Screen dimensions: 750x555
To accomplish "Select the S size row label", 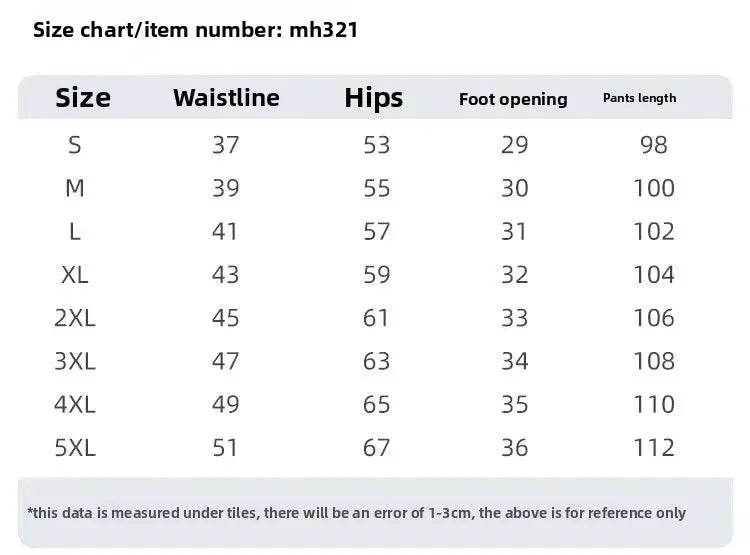I will coord(75,145).
